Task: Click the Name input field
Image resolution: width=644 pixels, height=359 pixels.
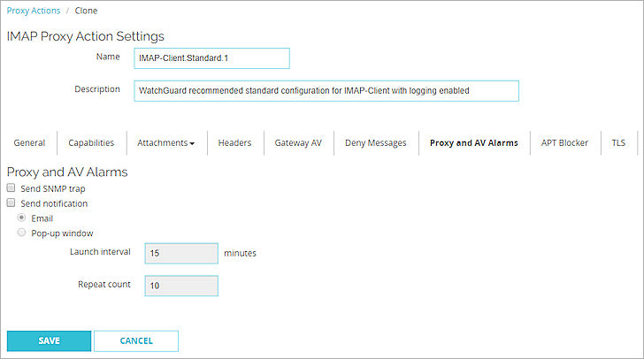Action: (x=211, y=57)
